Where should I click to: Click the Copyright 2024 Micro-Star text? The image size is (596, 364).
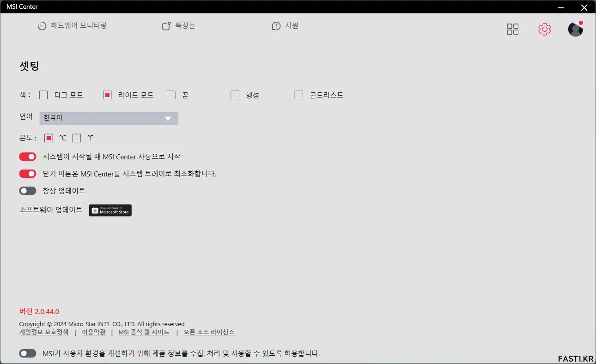(102, 324)
